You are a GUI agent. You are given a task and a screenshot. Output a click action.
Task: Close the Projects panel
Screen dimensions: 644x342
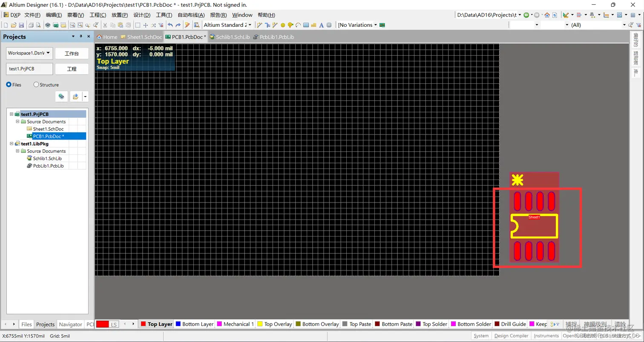click(x=89, y=37)
